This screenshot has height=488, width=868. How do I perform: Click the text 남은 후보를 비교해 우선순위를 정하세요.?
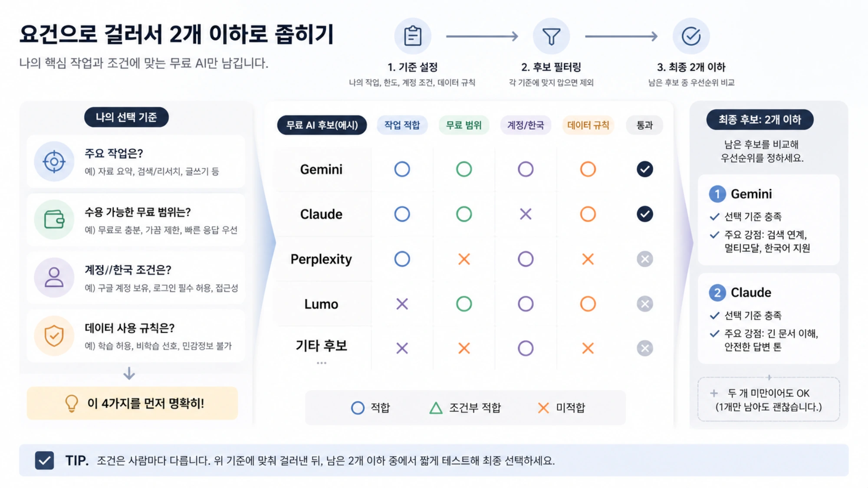(762, 151)
